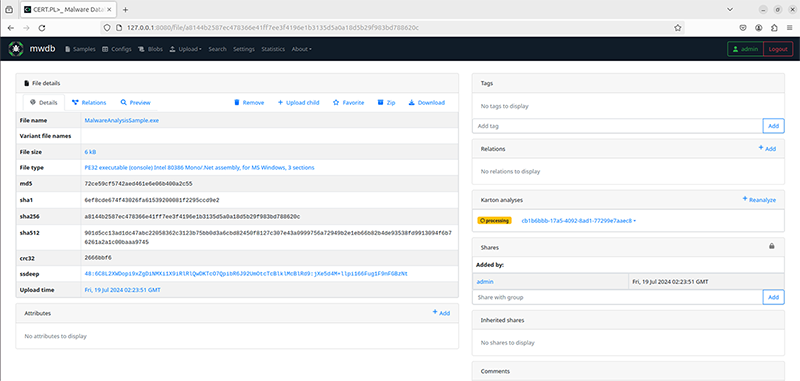Click the mwdb logo icon
The height and width of the screenshot is (381, 800).
[x=16, y=49]
